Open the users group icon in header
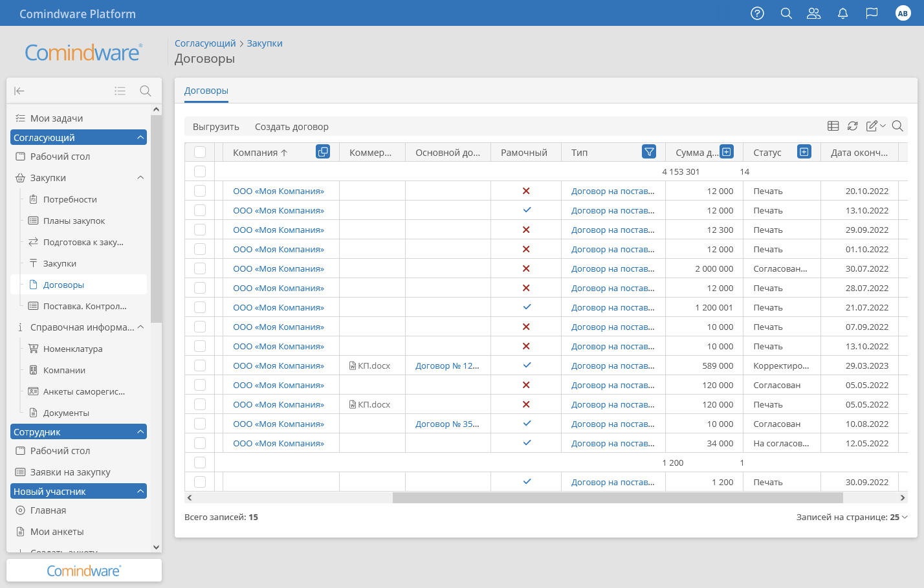This screenshot has height=588, width=924. pyautogui.click(x=814, y=13)
